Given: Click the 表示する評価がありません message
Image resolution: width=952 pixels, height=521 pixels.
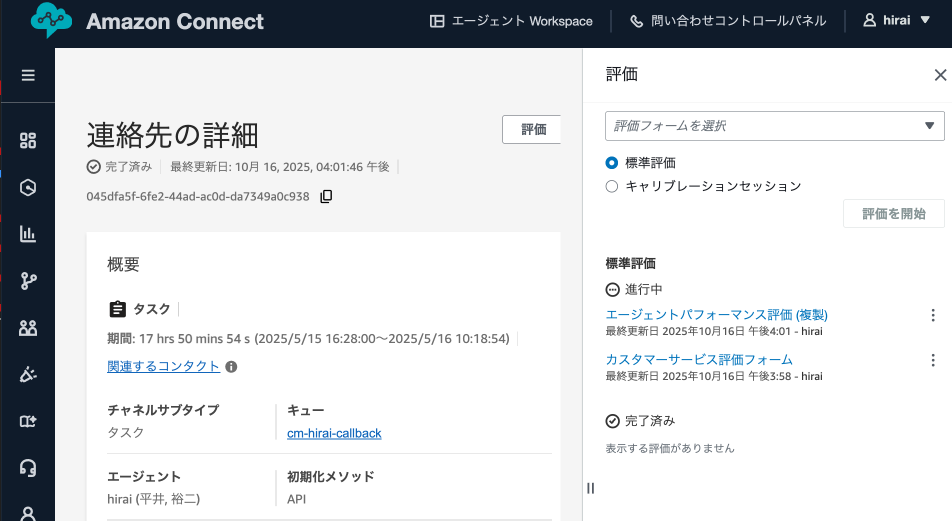Looking at the screenshot, I should tap(670, 449).
